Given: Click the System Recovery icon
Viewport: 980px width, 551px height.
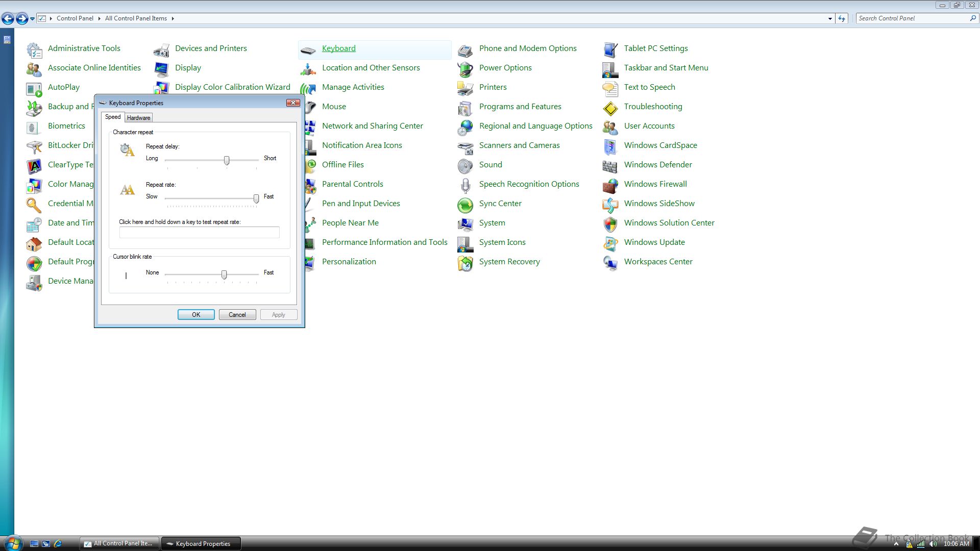Looking at the screenshot, I should [465, 263].
